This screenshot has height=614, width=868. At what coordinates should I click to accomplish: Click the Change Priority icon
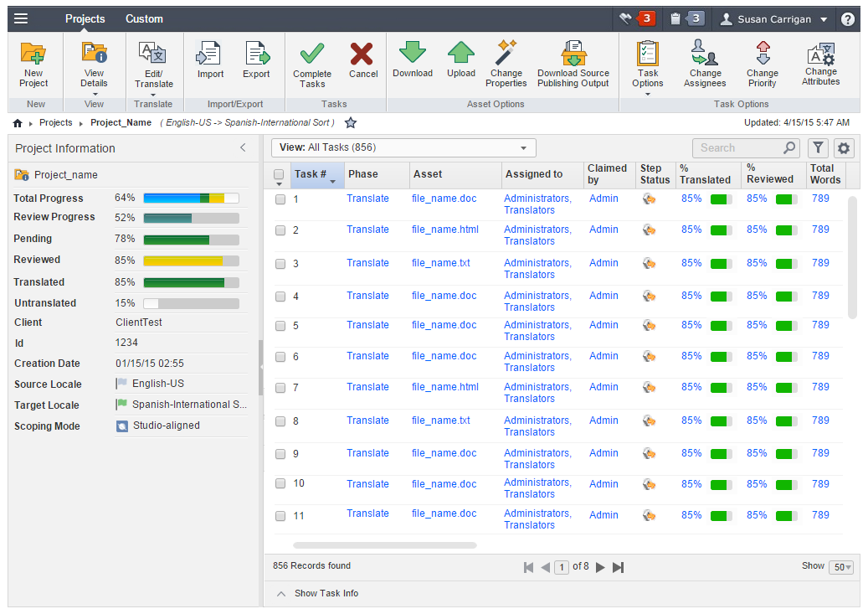point(762,54)
